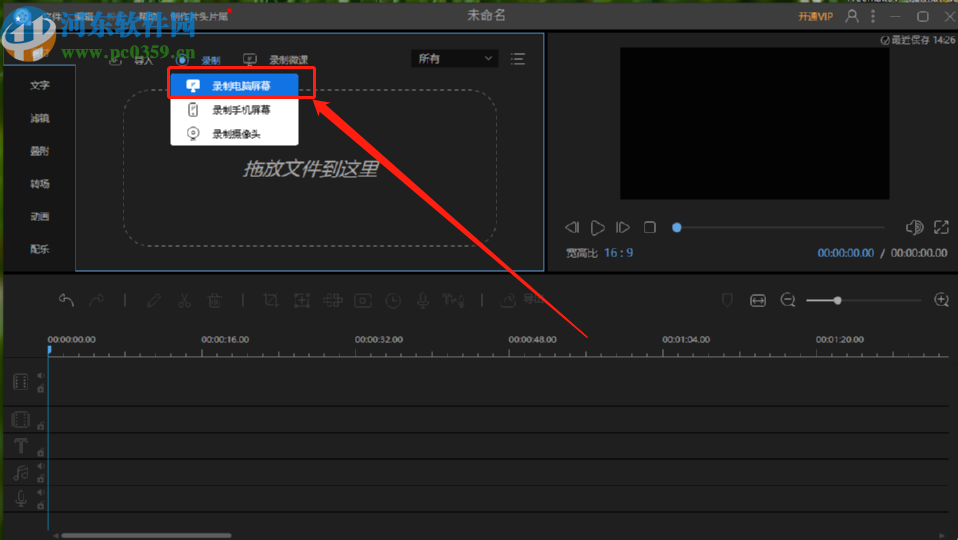Image resolution: width=958 pixels, height=540 pixels.
Task: Click the undo arrow in timeline toolbar
Action: coord(66,300)
